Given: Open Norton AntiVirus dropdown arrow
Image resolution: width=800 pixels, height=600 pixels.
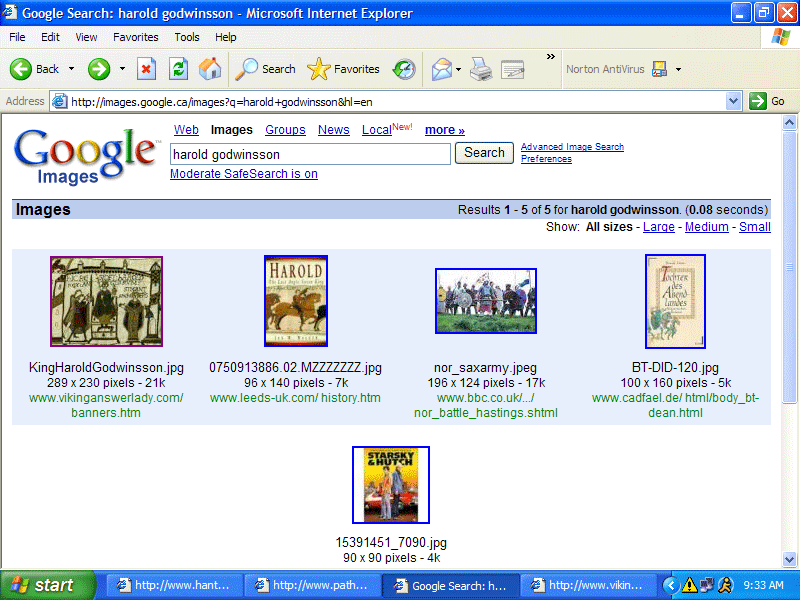Looking at the screenshot, I should coord(678,69).
